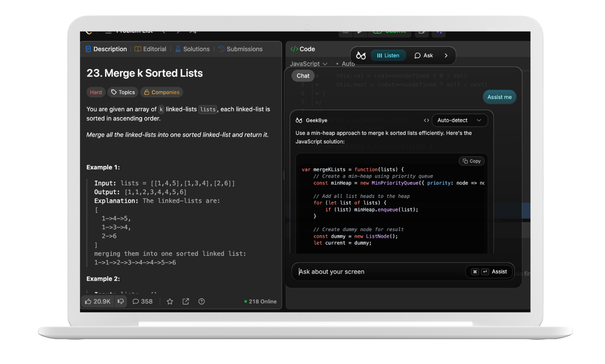
Task: Open the Auto-detect dropdown in GeekBye
Action: coord(459,120)
